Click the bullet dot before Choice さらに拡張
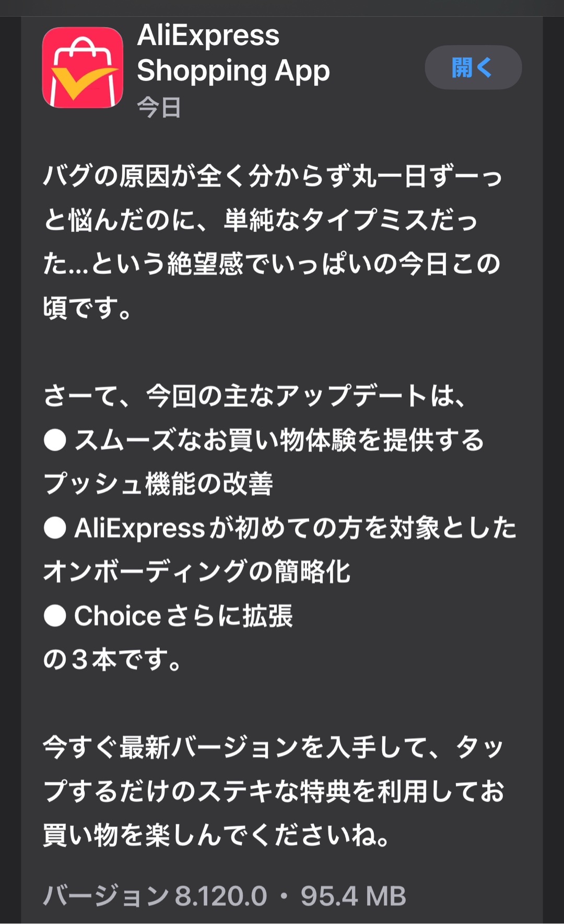564x924 pixels. tap(55, 615)
